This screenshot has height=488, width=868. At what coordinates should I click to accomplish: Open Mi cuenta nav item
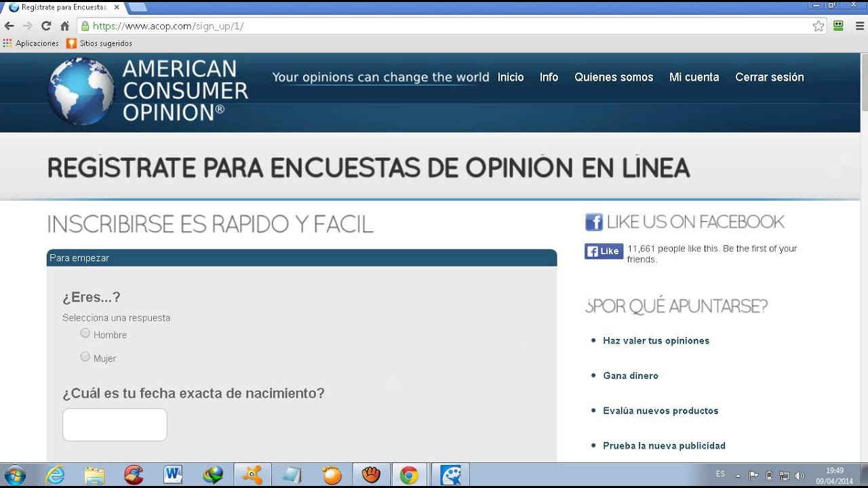694,77
